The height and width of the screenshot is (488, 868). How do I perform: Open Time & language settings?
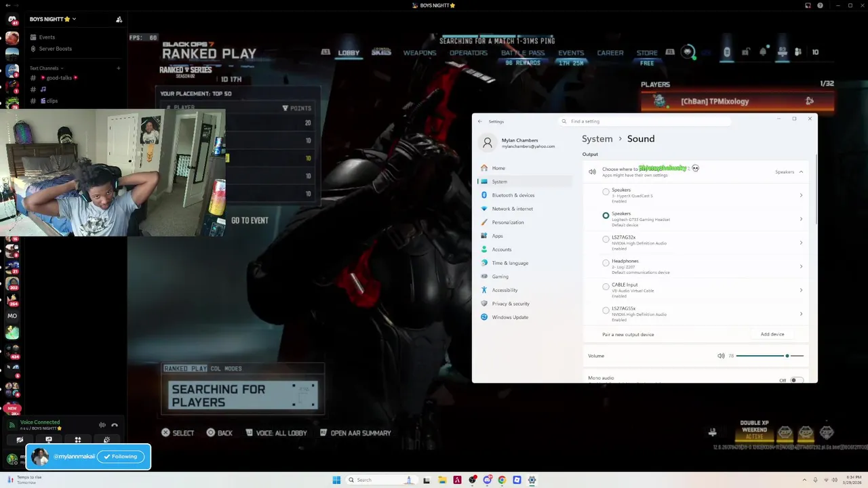[525, 263]
